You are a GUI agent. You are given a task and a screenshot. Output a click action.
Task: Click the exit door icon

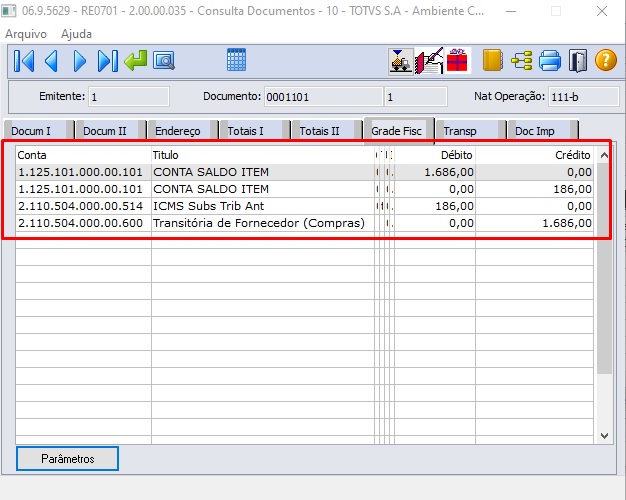[x=578, y=61]
